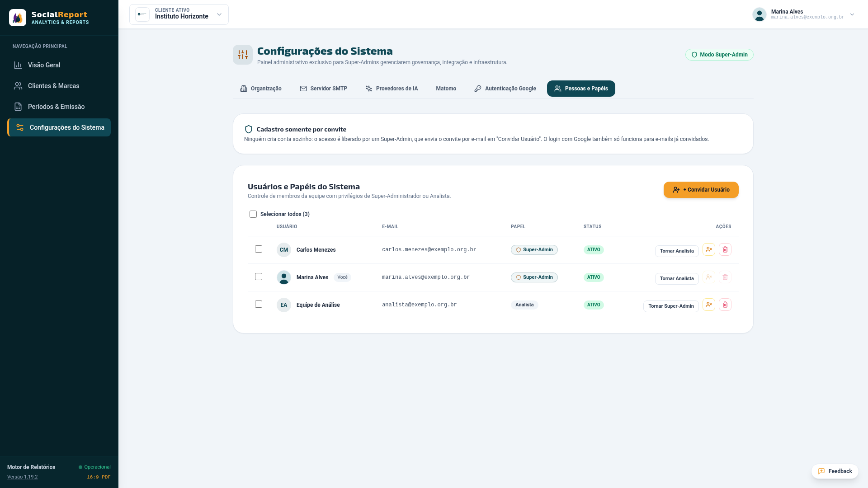Deactivate user Carlos Menezes with the user-x icon
This screenshot has height=488, width=868.
[709, 249]
